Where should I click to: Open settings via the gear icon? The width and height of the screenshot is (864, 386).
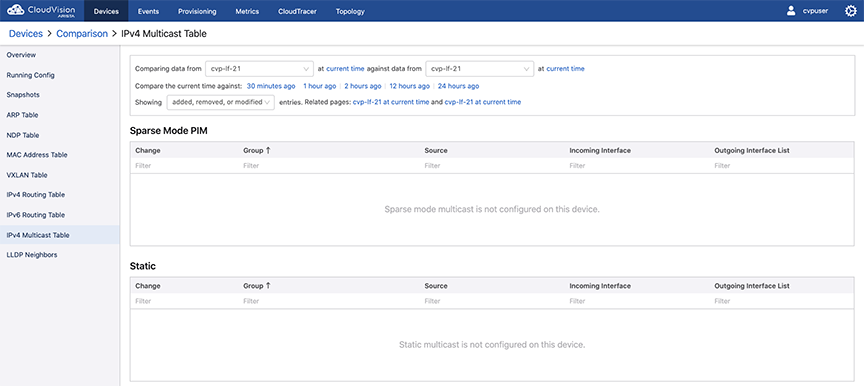click(851, 11)
